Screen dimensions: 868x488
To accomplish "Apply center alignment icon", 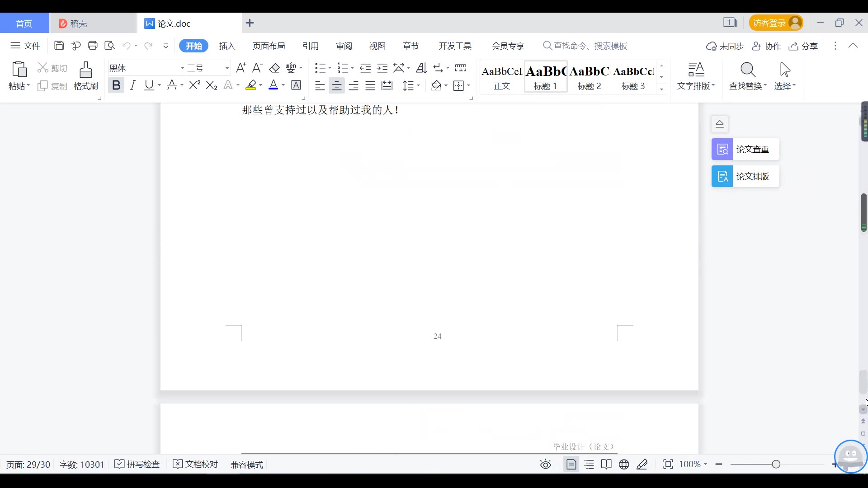I will (x=336, y=85).
